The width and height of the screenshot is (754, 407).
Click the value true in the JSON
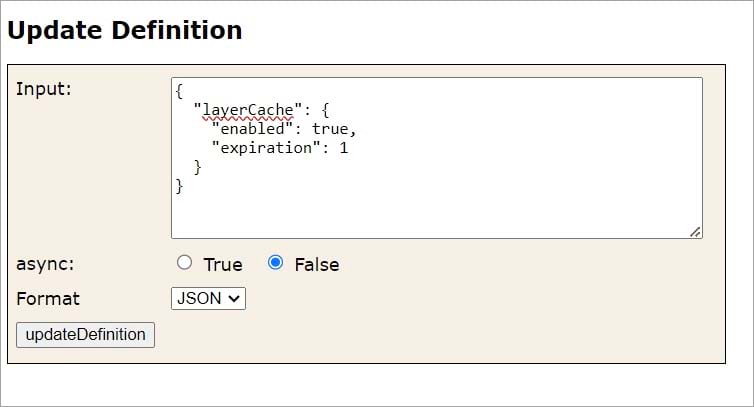click(x=330, y=129)
